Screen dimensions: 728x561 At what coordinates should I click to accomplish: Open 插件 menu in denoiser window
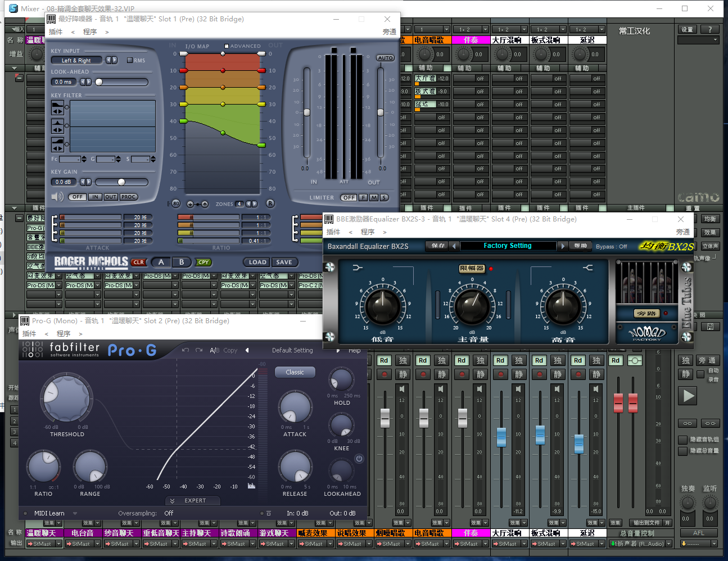point(56,32)
